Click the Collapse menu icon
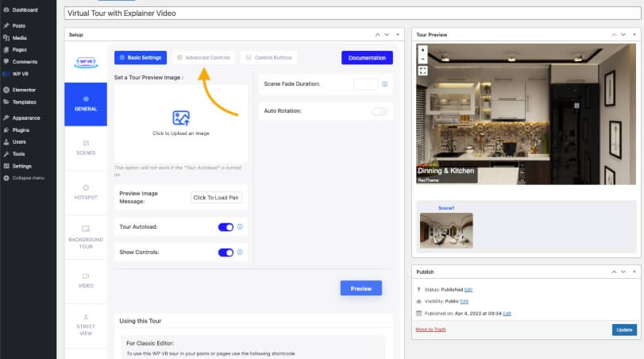 pos(6,178)
